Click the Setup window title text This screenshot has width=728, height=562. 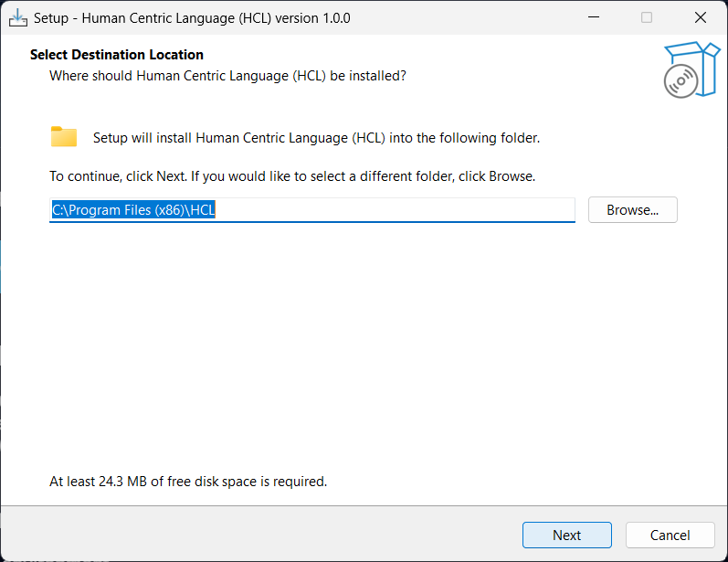click(x=192, y=18)
